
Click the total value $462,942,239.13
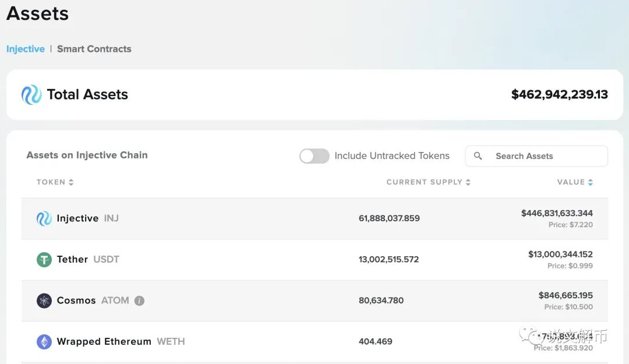point(560,94)
